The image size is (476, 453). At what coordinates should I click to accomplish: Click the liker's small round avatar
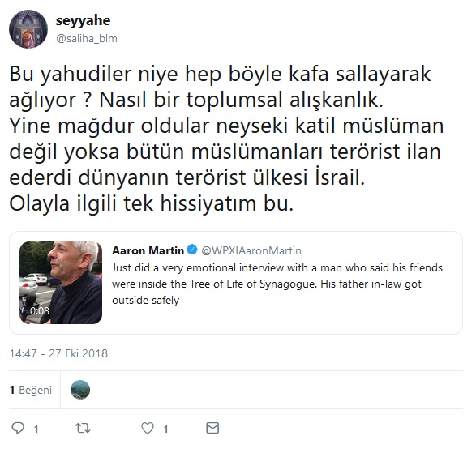pyautogui.click(x=80, y=390)
